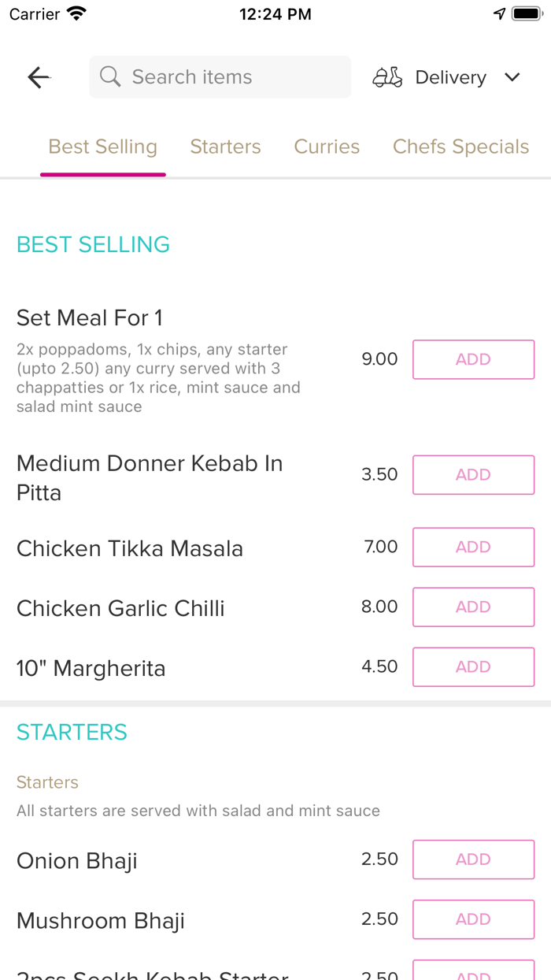Add Set Meal For 1 to order
The image size is (551, 980).
coord(473,358)
